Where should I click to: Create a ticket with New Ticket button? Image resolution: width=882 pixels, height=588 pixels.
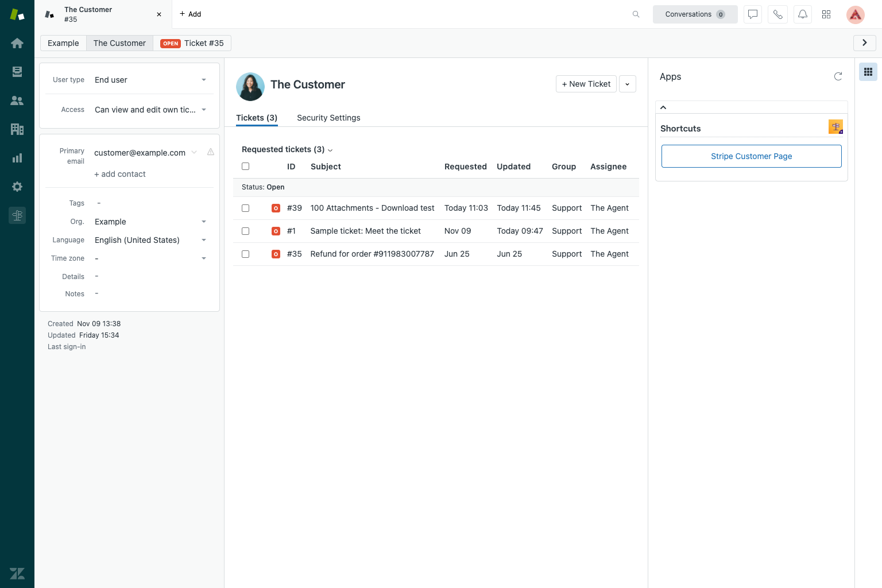click(x=586, y=84)
